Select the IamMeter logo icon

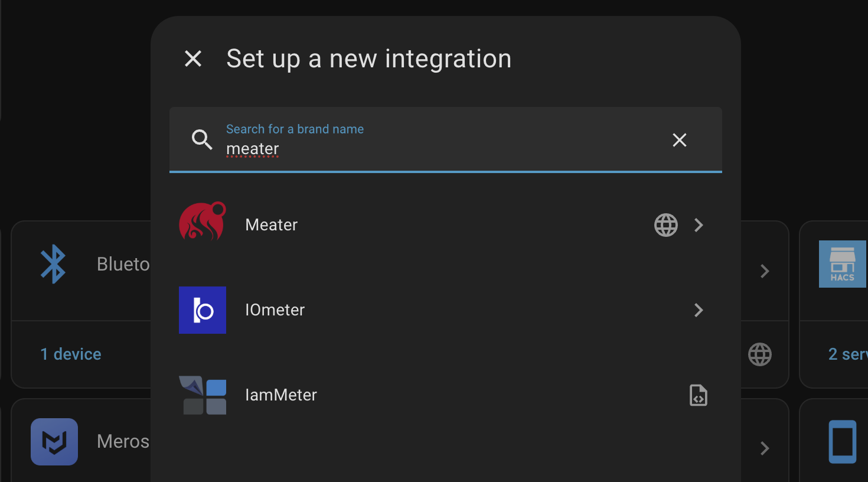(203, 395)
